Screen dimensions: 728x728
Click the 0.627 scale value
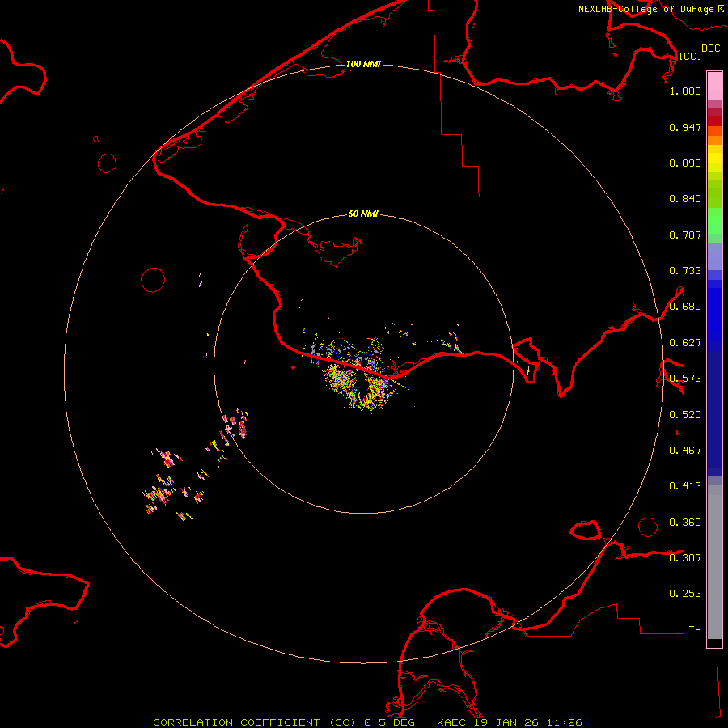coord(685,343)
